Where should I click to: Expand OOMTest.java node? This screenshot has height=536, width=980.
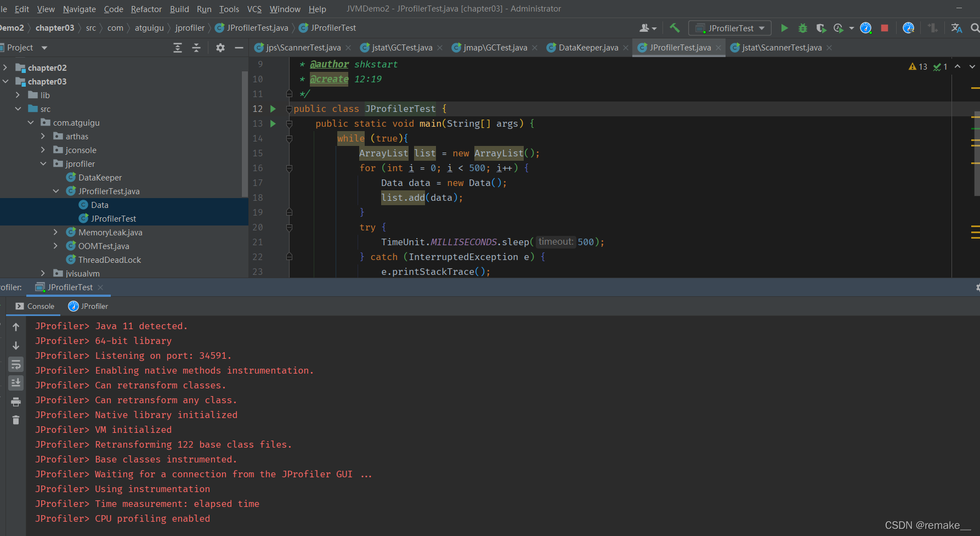point(55,246)
